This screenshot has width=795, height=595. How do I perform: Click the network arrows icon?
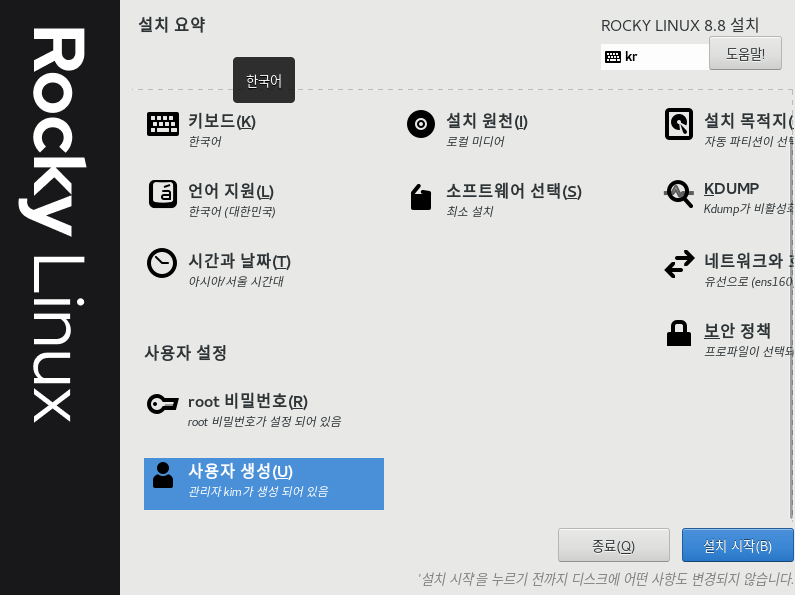[x=679, y=264]
